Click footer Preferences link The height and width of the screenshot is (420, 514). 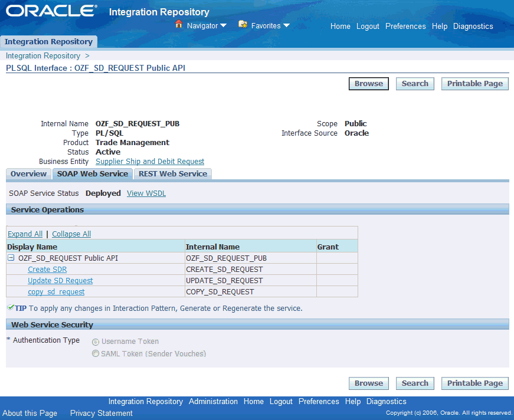click(x=319, y=401)
